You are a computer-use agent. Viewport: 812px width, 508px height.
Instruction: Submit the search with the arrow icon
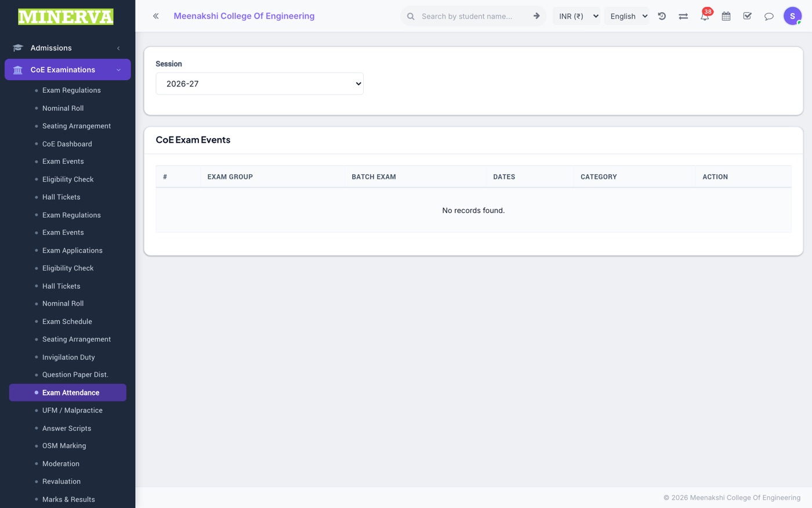click(536, 16)
